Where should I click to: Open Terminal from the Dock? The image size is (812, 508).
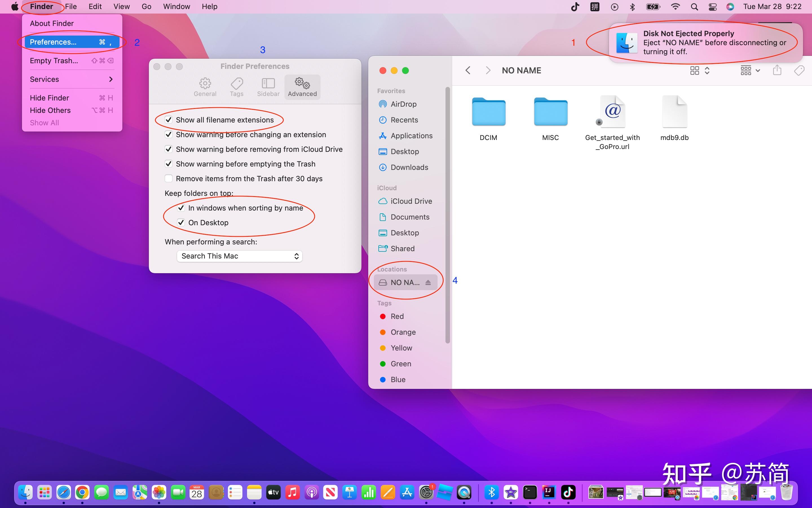[x=530, y=492]
